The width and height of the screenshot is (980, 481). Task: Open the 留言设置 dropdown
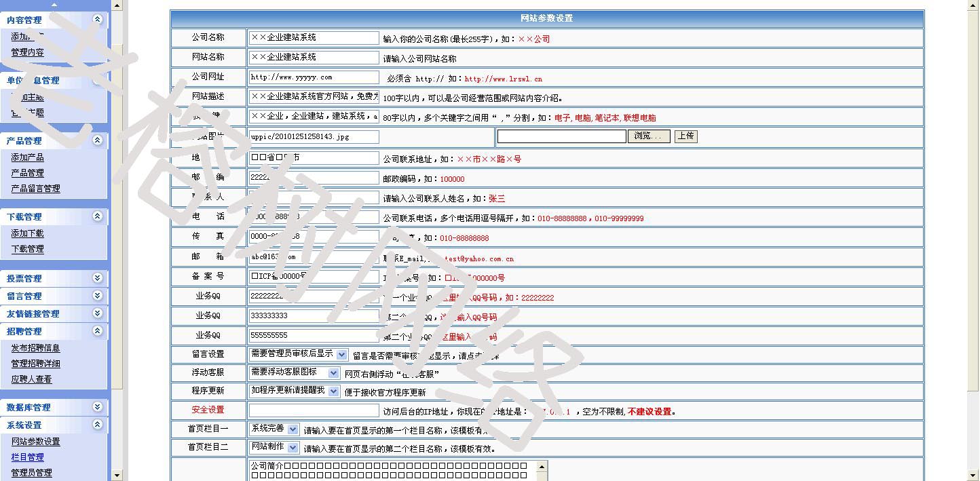341,354
